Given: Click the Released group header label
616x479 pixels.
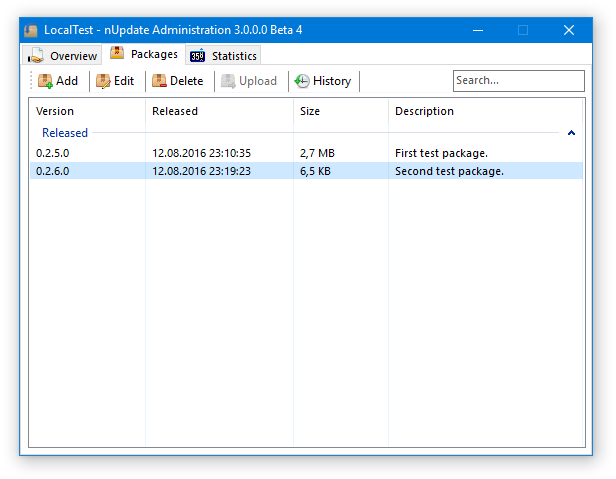Looking at the screenshot, I should 65,133.
